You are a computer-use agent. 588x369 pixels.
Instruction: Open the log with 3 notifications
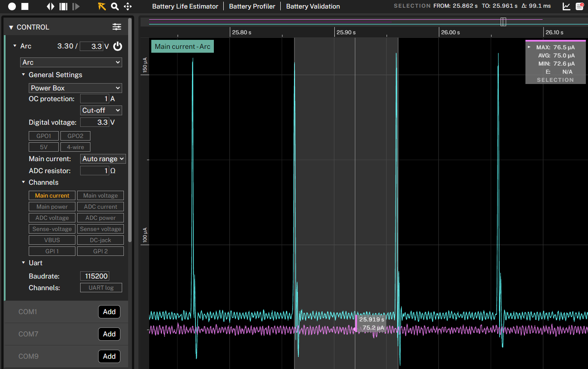580,6
